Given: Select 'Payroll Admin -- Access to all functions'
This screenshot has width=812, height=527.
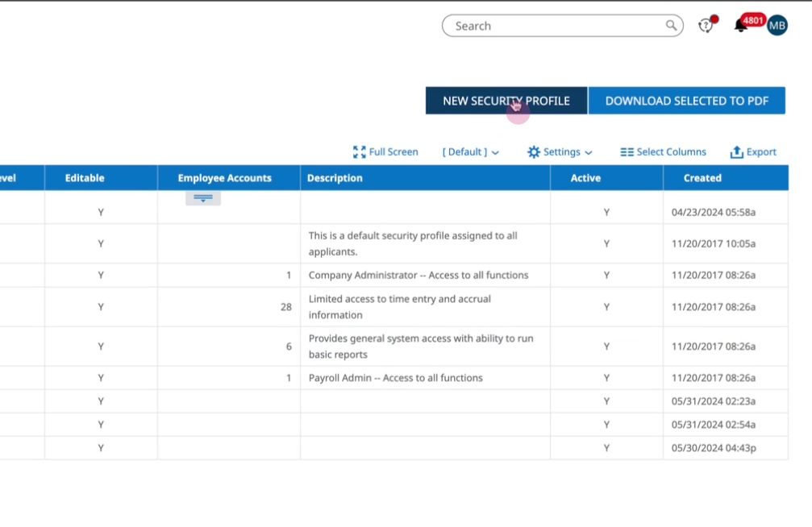Looking at the screenshot, I should click(x=396, y=378).
